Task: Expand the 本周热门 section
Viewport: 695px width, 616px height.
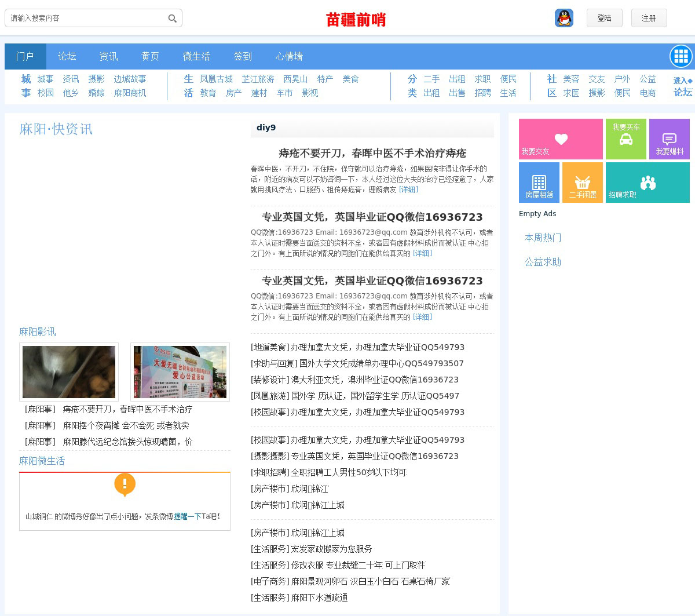Action: click(x=543, y=238)
